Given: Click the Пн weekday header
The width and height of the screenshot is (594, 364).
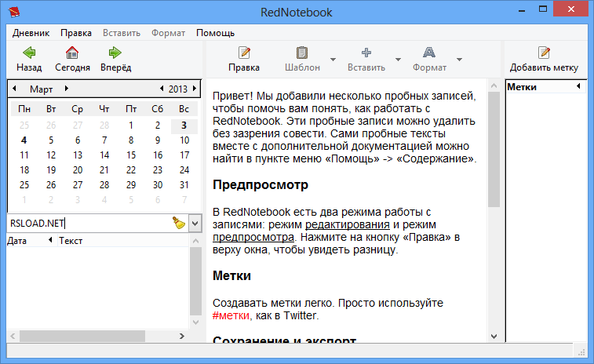Looking at the screenshot, I should coord(24,109).
